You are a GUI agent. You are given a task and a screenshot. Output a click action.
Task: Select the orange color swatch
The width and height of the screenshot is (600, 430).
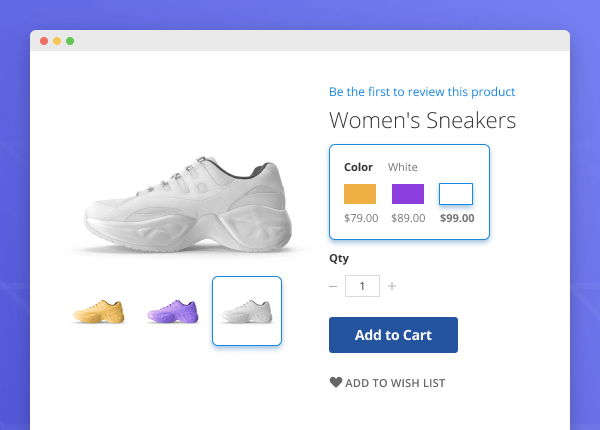360,194
